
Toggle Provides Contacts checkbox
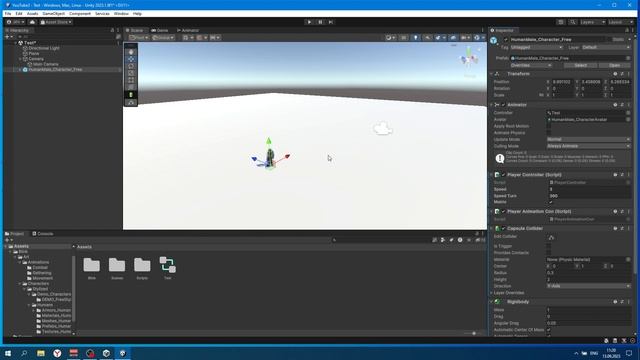click(549, 253)
